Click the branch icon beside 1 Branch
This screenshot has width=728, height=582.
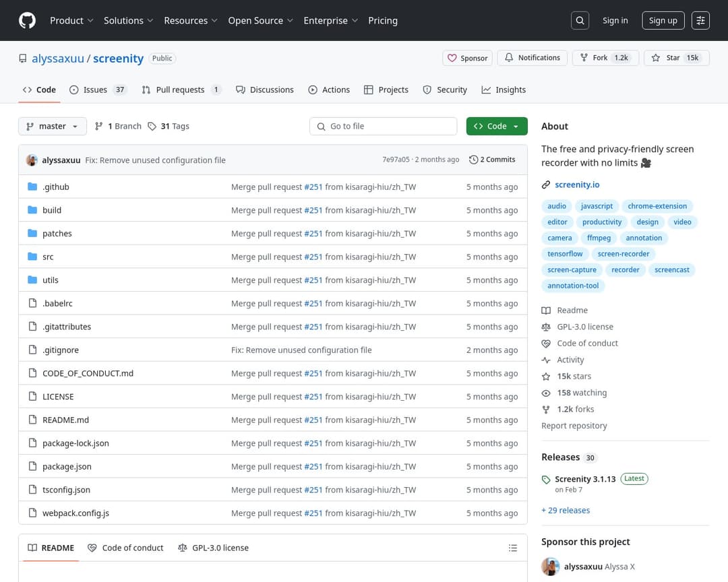98,126
